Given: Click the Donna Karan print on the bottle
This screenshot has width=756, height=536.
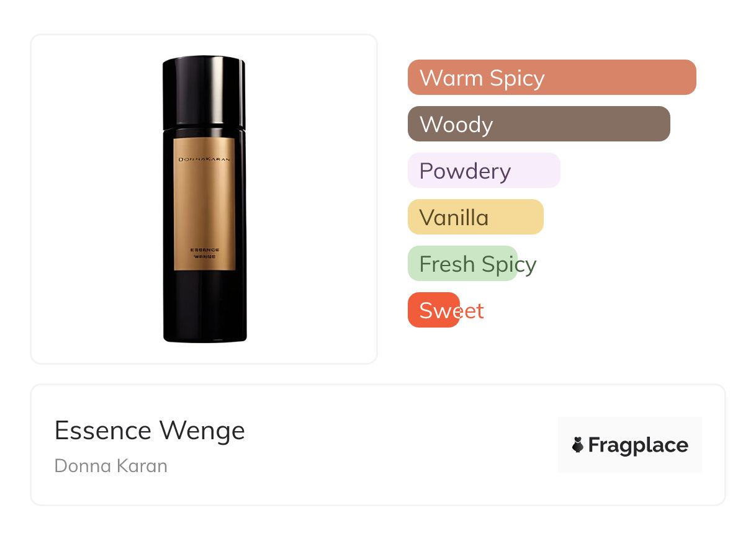Looking at the screenshot, I should [x=204, y=159].
